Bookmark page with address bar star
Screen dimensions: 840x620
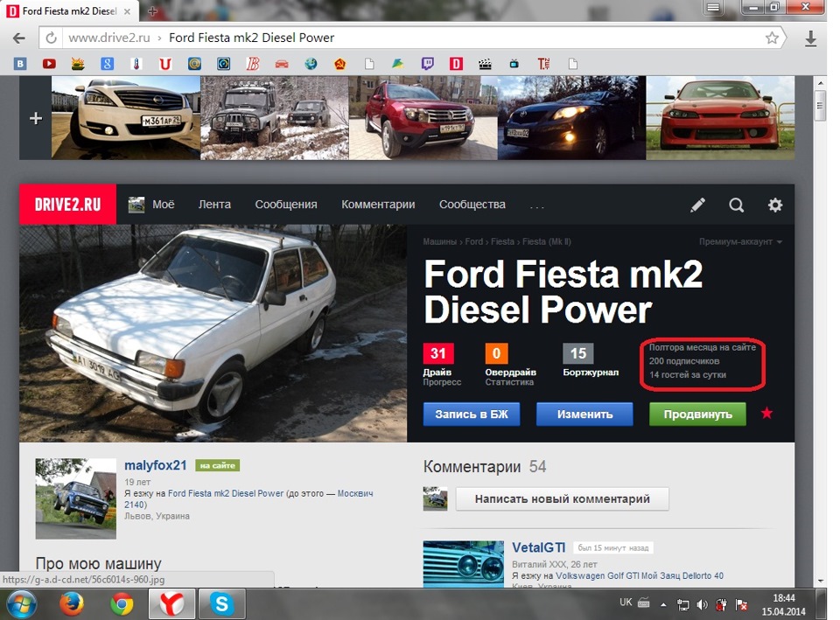click(x=772, y=38)
